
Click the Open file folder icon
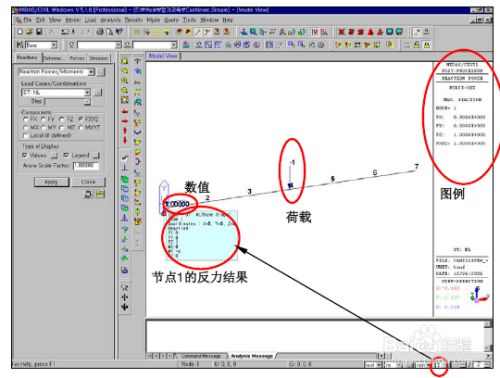coord(29,32)
